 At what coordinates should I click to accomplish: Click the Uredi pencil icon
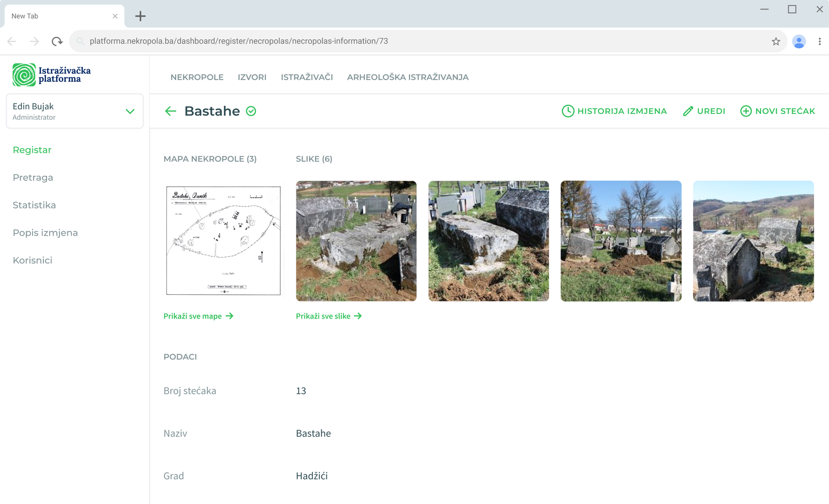click(688, 111)
